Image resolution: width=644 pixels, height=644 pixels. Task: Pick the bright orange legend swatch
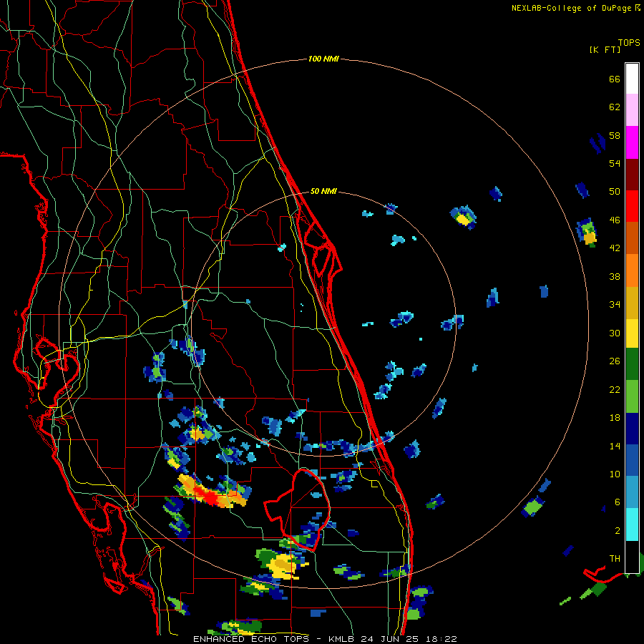632,270
